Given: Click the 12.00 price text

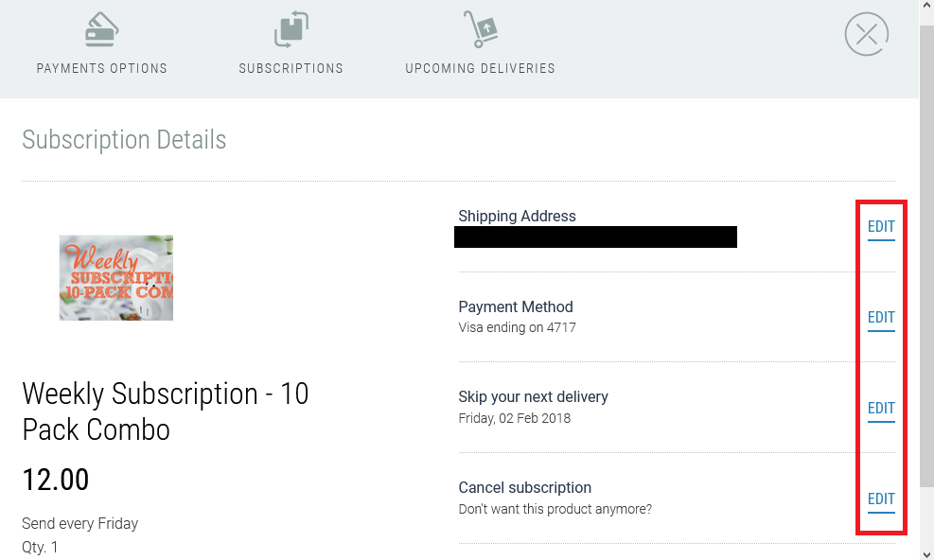Looking at the screenshot, I should point(56,480).
